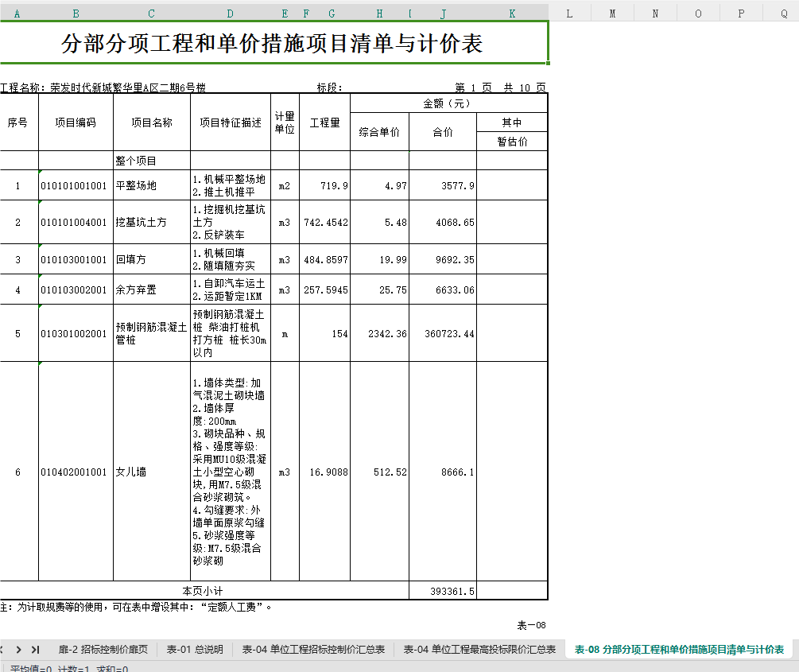Go to the next sheet tab arrow
Image resolution: width=799 pixels, height=672 pixels.
tap(19, 650)
